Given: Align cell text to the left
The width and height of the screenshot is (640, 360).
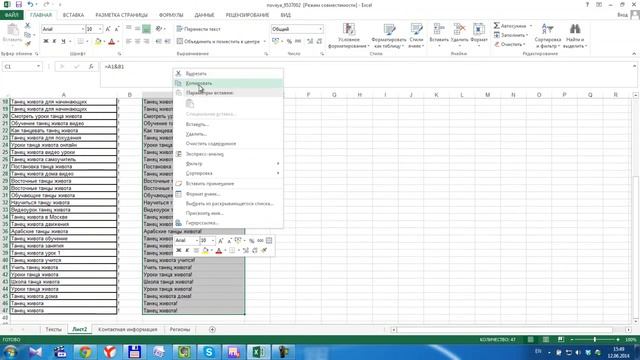Looking at the screenshot, I should pos(129,41).
